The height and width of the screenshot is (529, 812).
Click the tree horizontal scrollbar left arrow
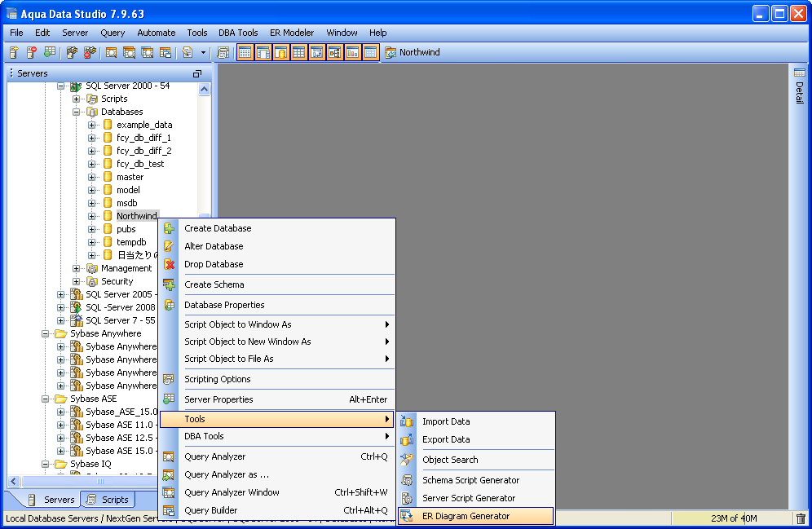pos(14,482)
